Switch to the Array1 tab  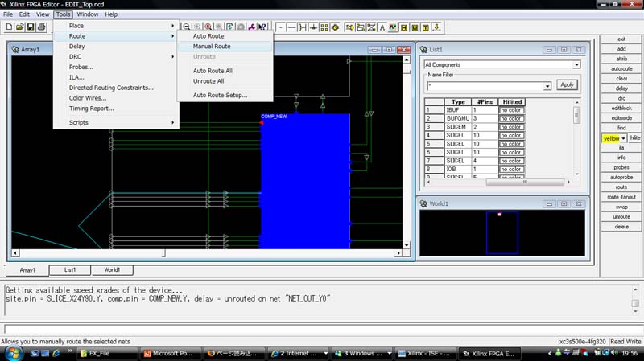pos(27,270)
